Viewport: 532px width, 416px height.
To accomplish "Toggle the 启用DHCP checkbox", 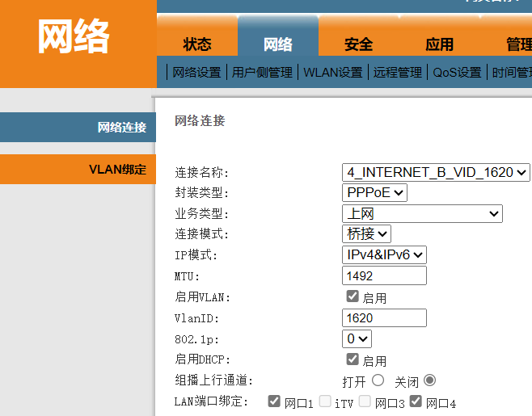I will click(353, 359).
